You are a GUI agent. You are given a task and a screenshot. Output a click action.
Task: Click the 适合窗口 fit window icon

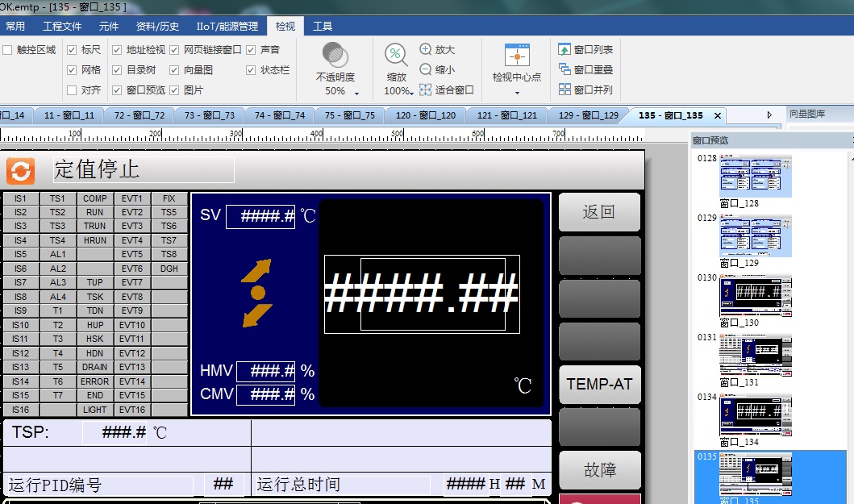[x=426, y=90]
